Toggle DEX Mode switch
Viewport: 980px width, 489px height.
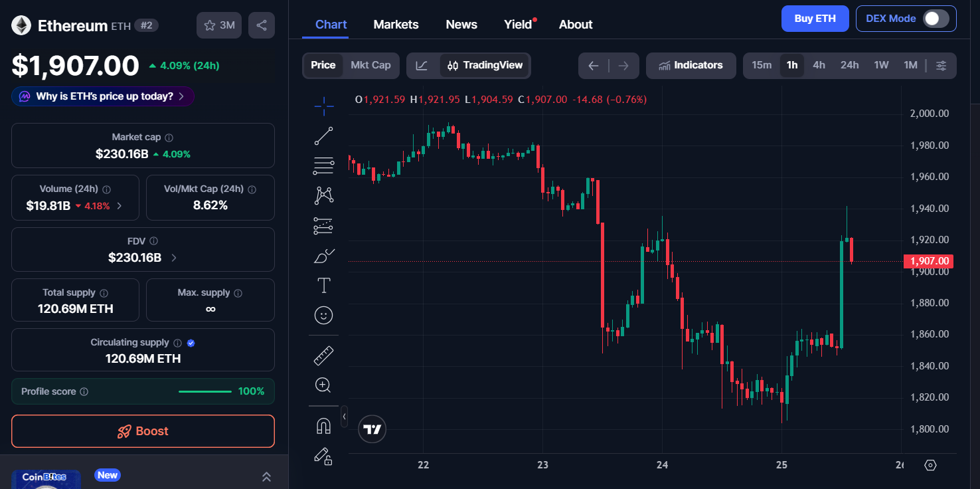[936, 19]
